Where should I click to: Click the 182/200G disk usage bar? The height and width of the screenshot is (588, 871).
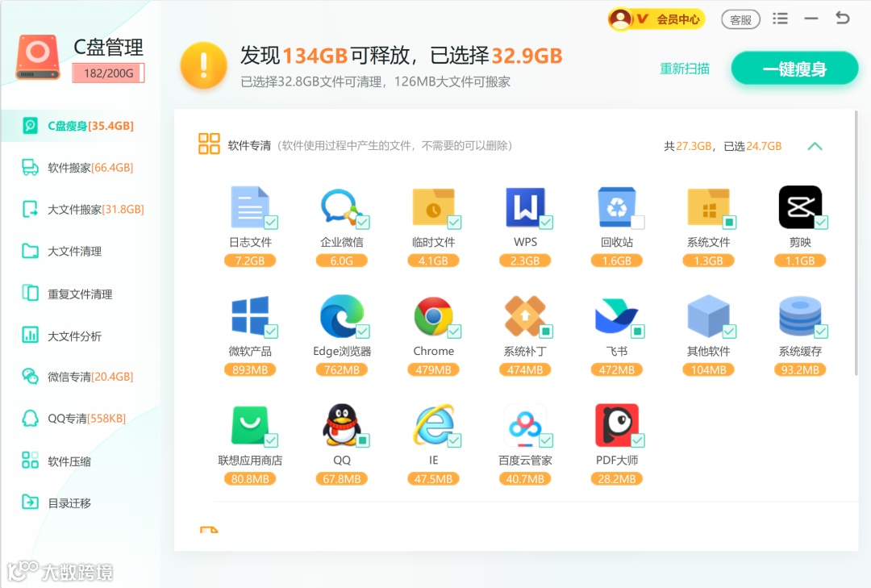tap(108, 73)
